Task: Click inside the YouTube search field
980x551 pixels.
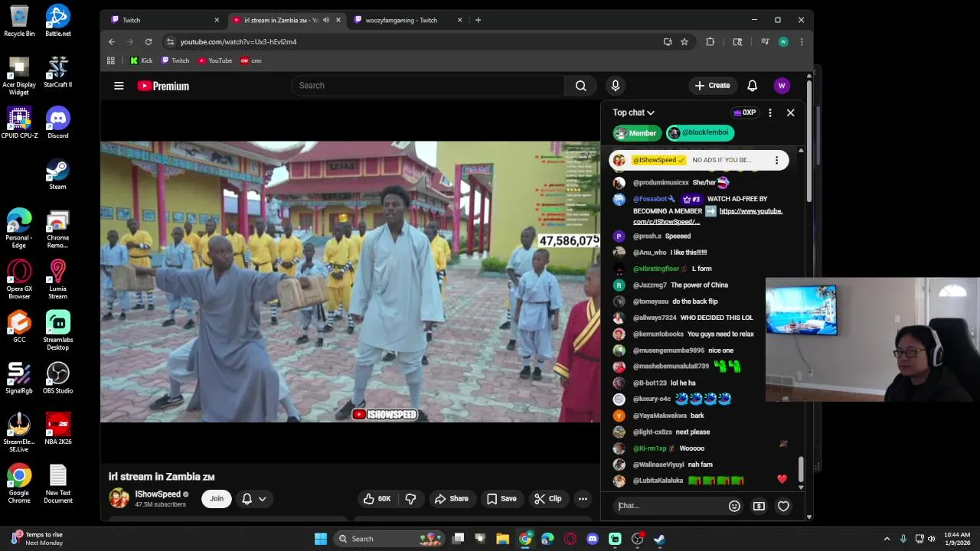Action: [428, 86]
